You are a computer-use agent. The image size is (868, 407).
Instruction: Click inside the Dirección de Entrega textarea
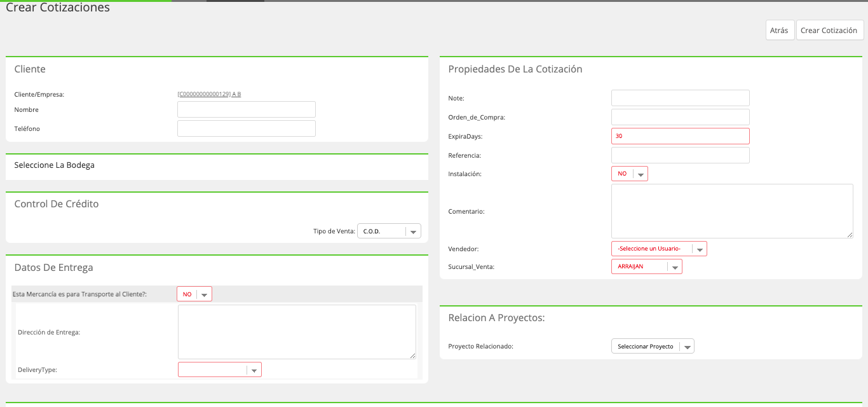[x=297, y=332]
